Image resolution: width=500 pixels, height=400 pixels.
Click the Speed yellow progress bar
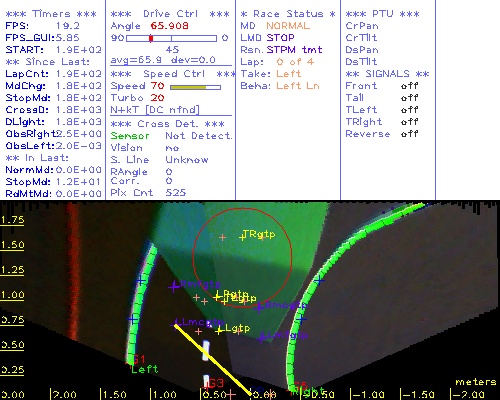[188, 87]
